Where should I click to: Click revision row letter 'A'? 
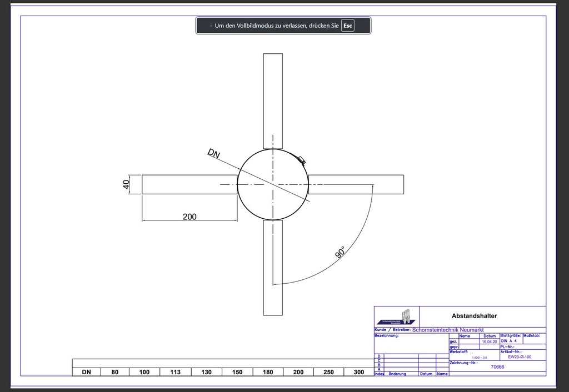point(379,369)
